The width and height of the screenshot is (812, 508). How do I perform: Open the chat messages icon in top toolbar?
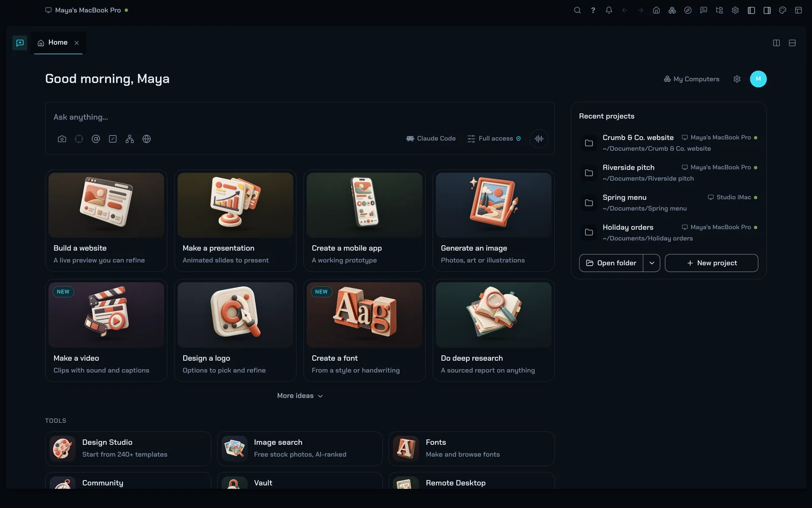tap(703, 10)
